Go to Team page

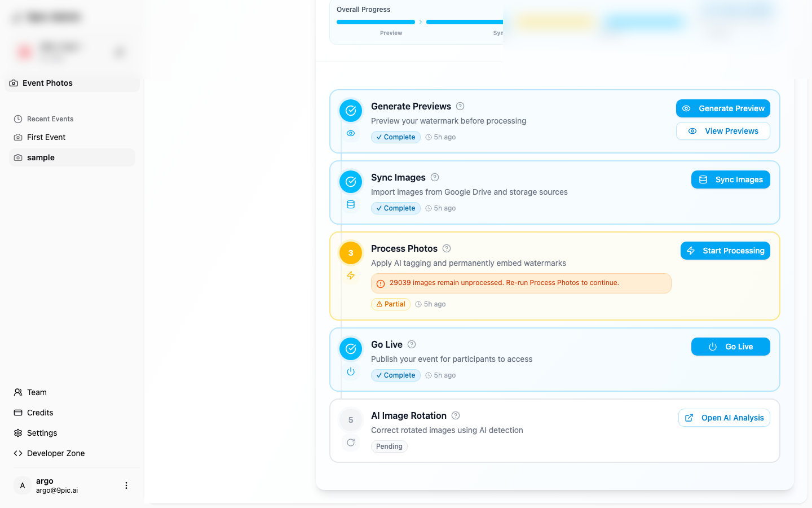pos(37,392)
